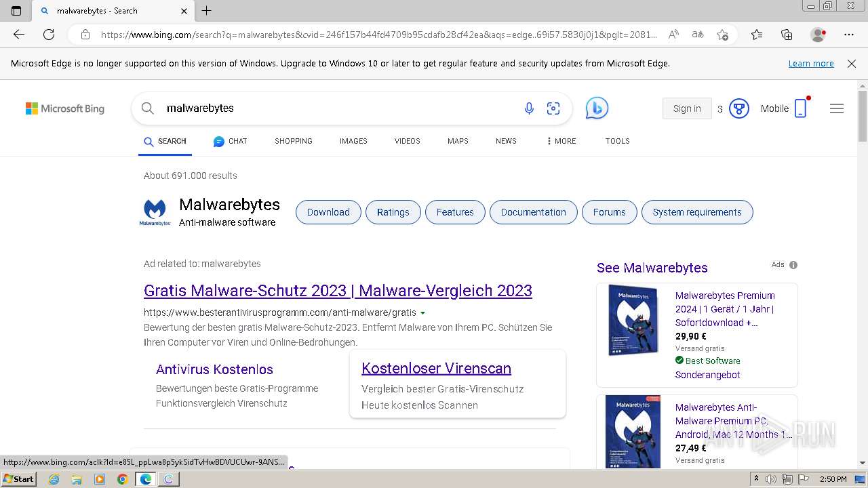This screenshot has height=488, width=868.
Task: Launch Internet Explorer from taskbar
Action: (x=54, y=479)
